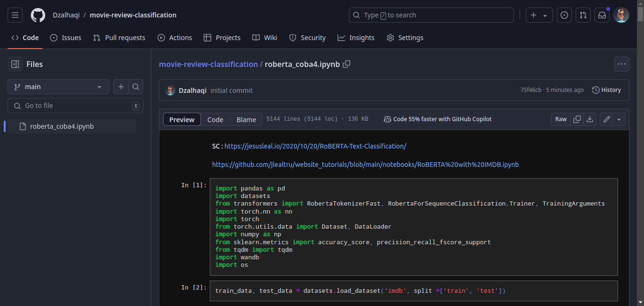The image size is (644, 306).
Task: Open the GitHub navigation hamburger menu
Action: (15, 15)
